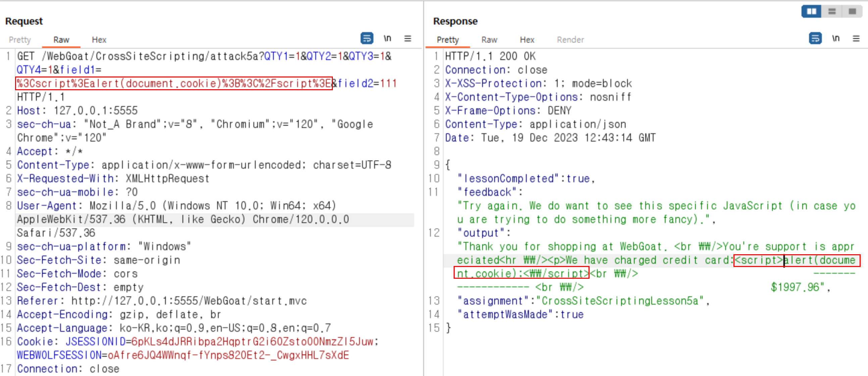
Task: Open the Response panel hamburger options menu
Action: coord(856,39)
